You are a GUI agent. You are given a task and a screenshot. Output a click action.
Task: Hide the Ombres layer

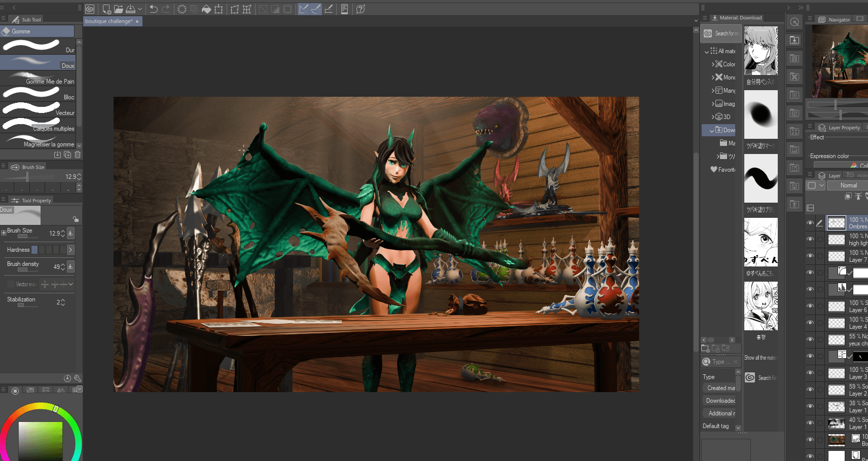[810, 223]
